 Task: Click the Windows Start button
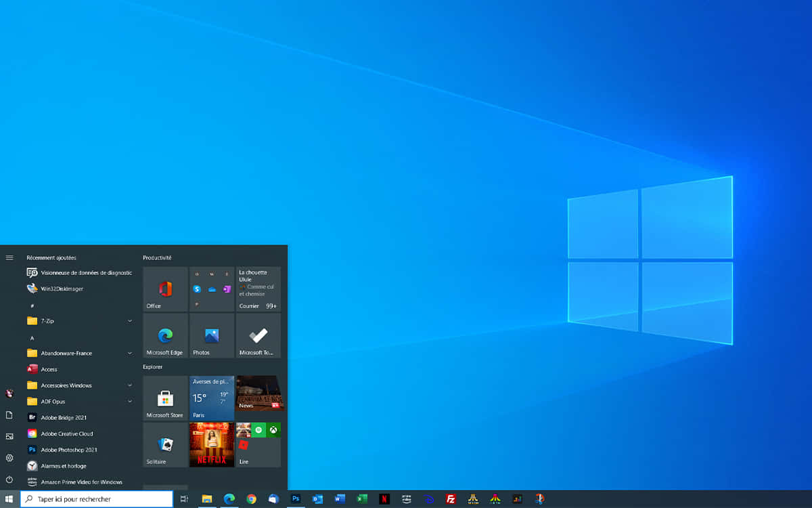9,499
